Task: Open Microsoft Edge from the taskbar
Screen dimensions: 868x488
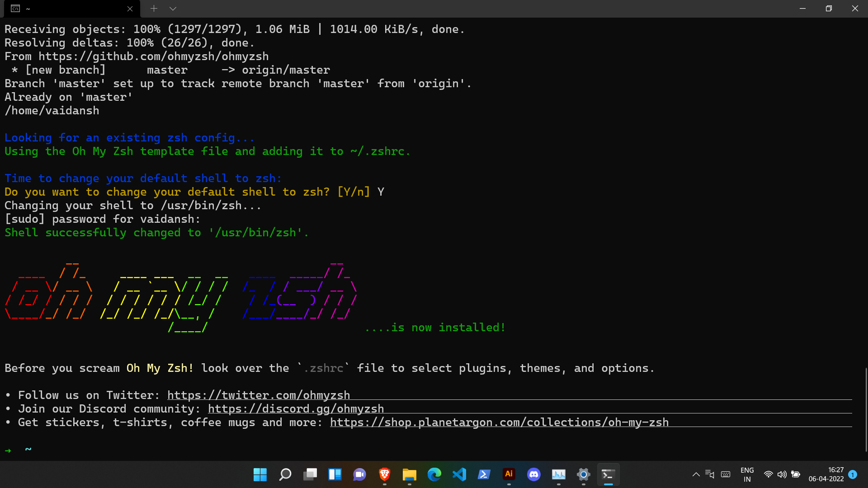Action: [x=434, y=474]
